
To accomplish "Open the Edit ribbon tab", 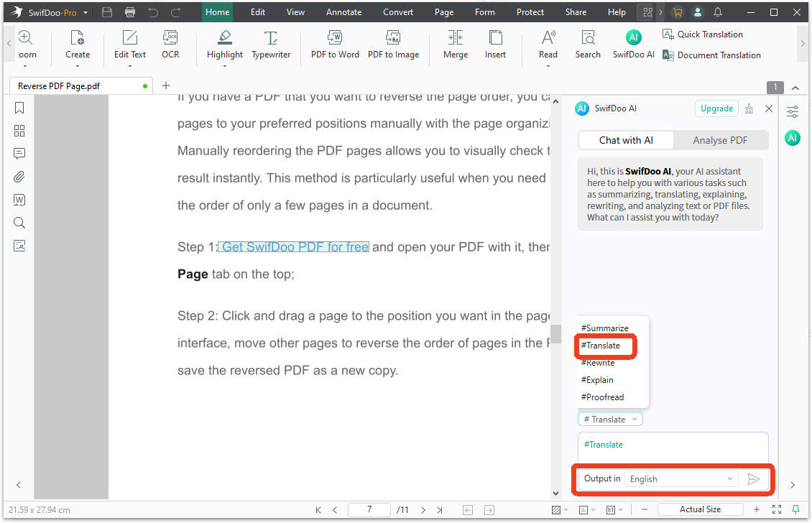I will (258, 12).
